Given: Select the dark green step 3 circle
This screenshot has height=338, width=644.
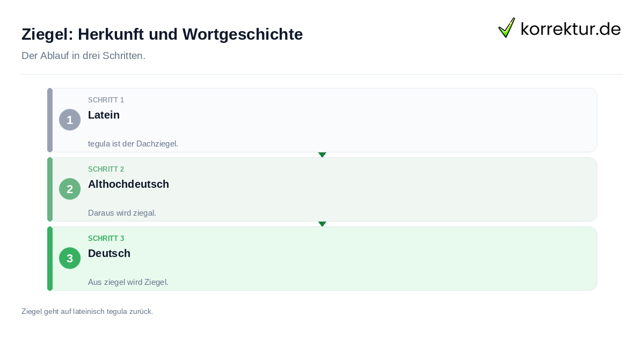Looking at the screenshot, I should click(70, 258).
